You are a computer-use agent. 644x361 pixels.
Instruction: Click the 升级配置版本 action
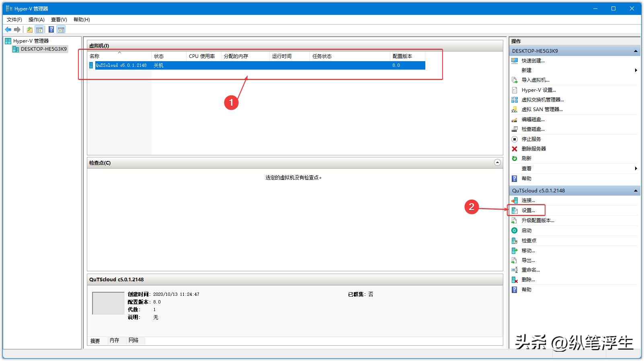point(538,221)
